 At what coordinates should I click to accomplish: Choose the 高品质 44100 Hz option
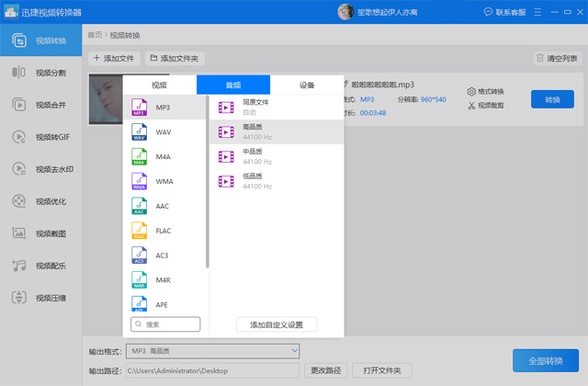pos(277,132)
